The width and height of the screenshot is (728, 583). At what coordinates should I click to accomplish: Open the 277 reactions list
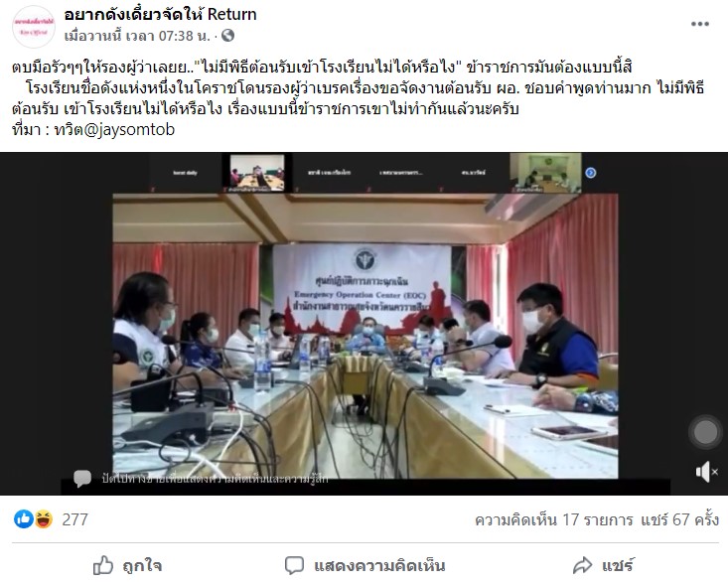[74, 519]
